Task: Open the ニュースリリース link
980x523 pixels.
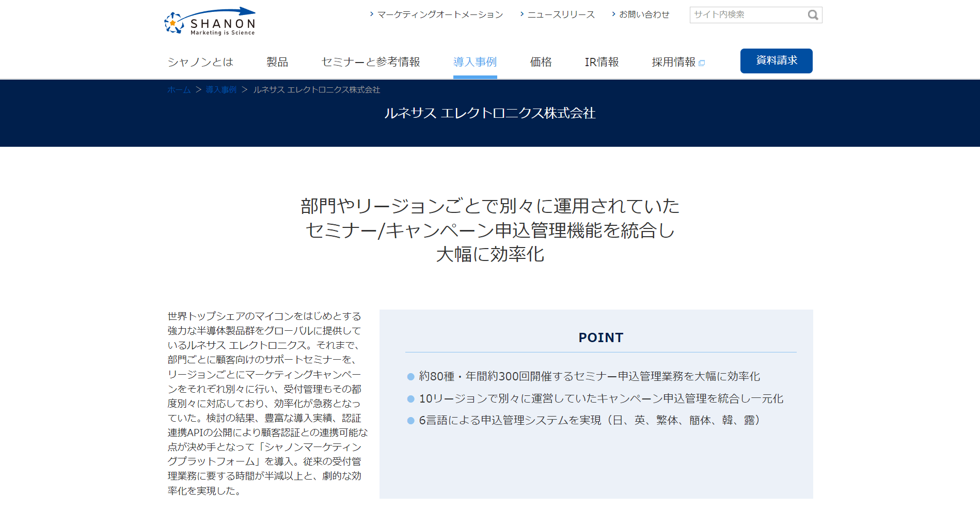Action: (561, 14)
